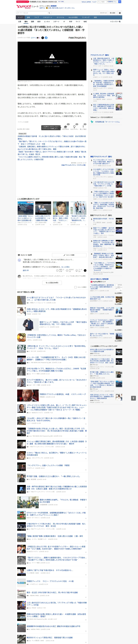This screenshot has width=138, height=644.
Task: Click the FNNプライムオンライン logo
Action: coord(77,38)
